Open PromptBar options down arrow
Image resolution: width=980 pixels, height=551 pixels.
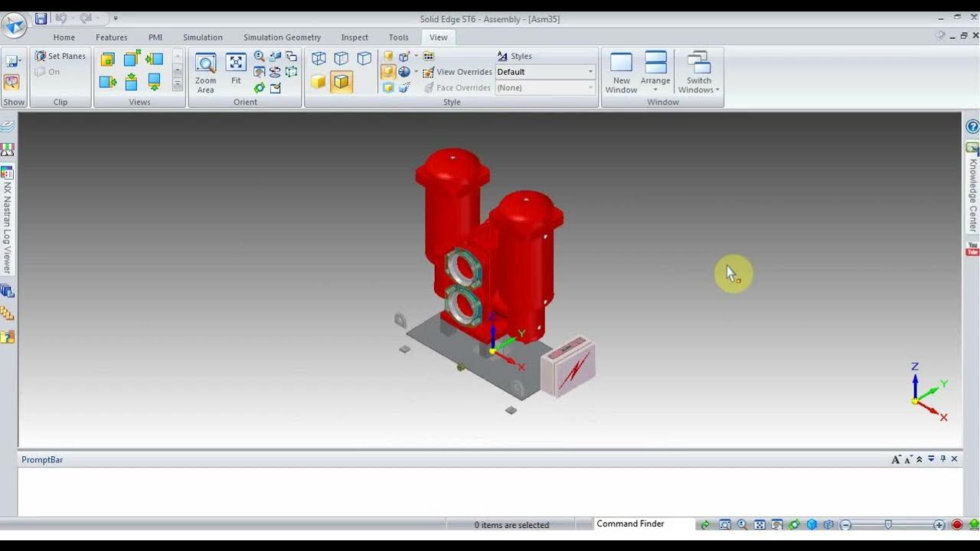coord(931,459)
